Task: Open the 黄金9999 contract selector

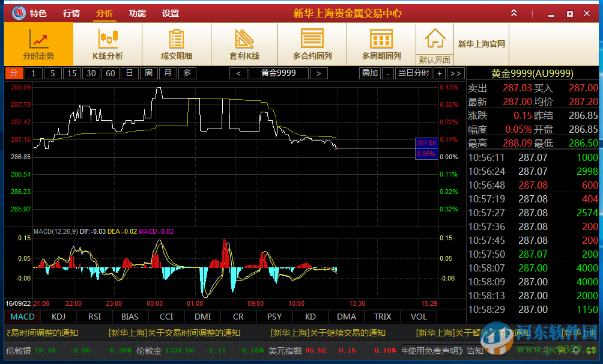Action: [277, 73]
